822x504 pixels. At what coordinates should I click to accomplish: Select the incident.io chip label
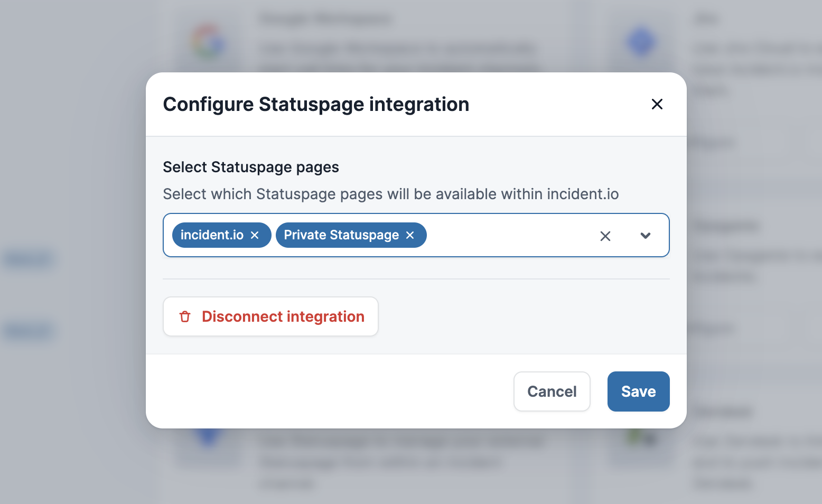pos(212,235)
